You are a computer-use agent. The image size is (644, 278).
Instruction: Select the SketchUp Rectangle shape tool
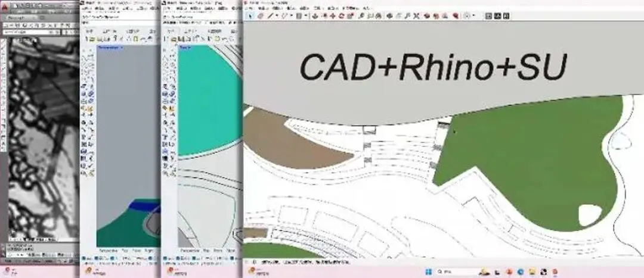point(299,16)
